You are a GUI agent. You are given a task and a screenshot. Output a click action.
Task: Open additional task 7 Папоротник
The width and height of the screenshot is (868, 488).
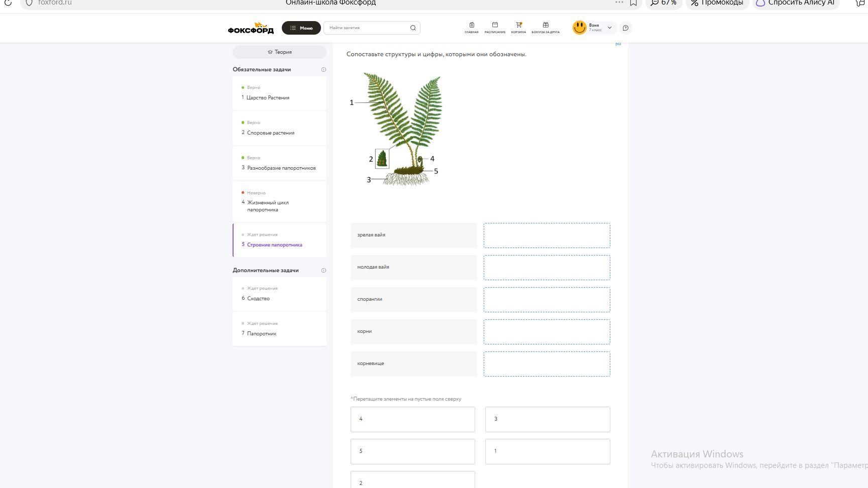pos(279,329)
